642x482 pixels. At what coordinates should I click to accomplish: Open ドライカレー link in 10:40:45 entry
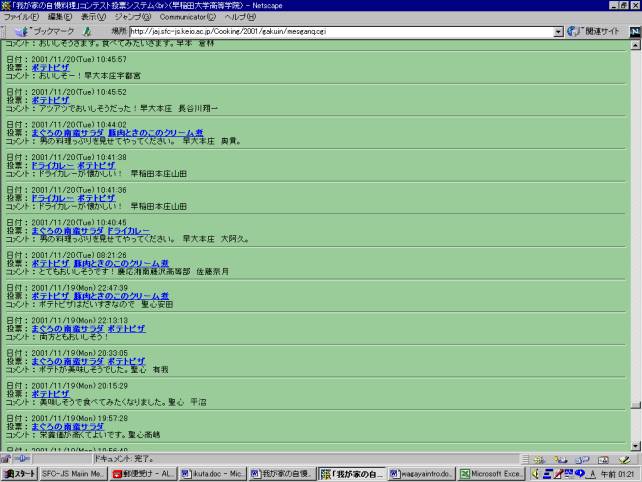tap(129, 231)
